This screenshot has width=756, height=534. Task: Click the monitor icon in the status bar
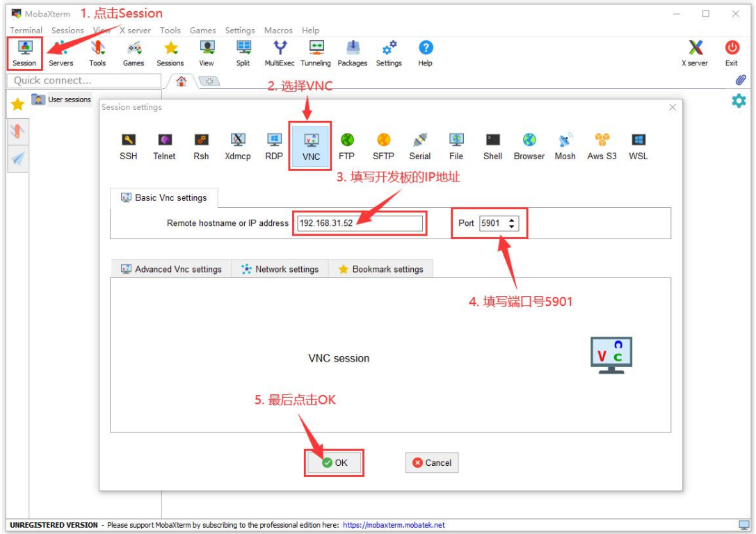coord(744,525)
